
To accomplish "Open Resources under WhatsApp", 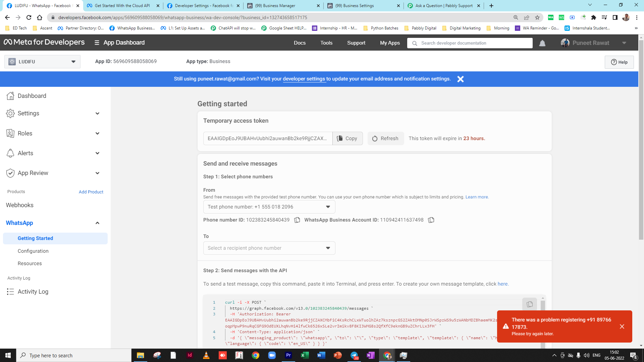I will point(30,263).
